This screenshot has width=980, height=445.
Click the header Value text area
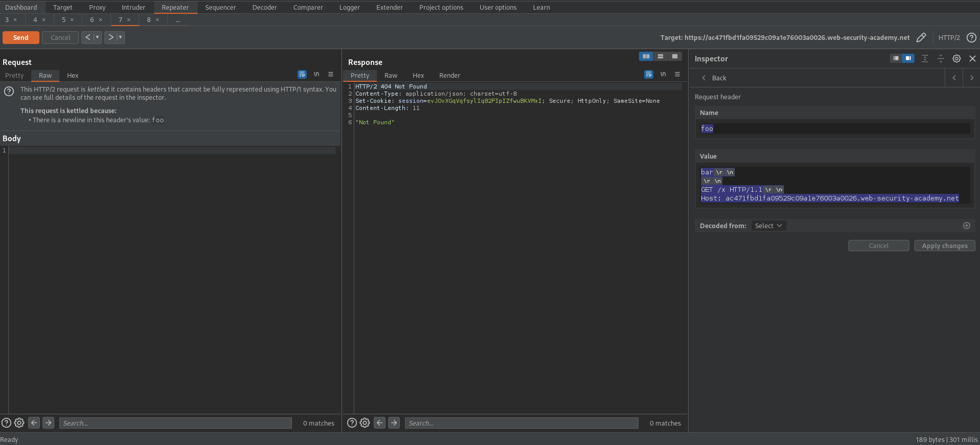click(x=835, y=185)
